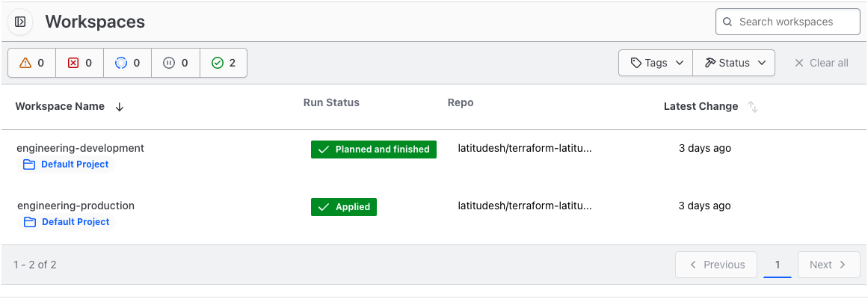Open engineering-production workspace

76,206
